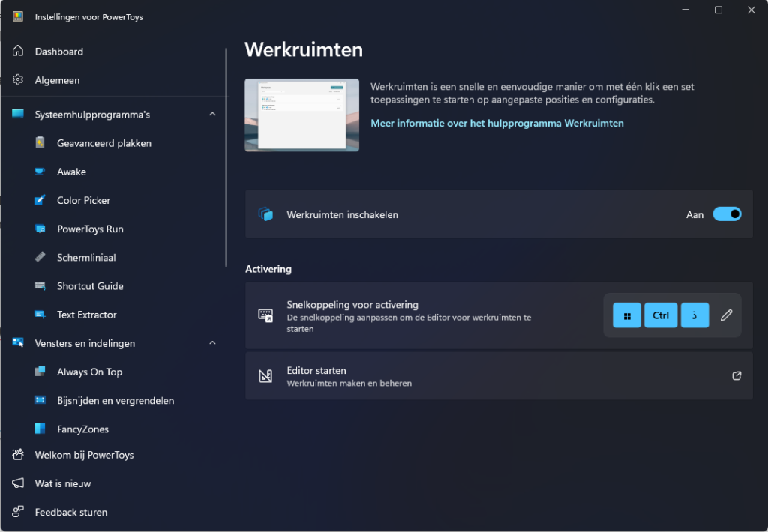
Task: Click the third shortcut key button after Ctrl
Action: [x=694, y=315]
